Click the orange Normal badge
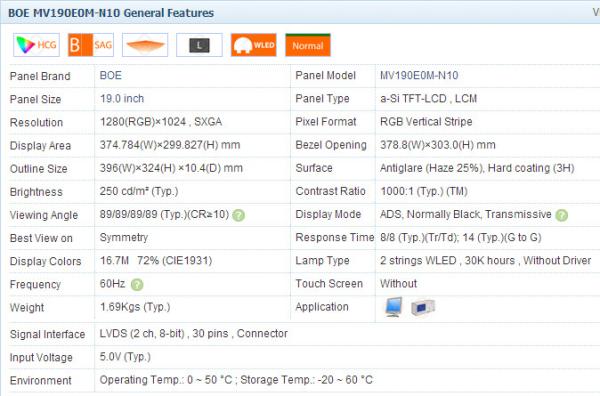The image size is (600, 396). [x=308, y=45]
